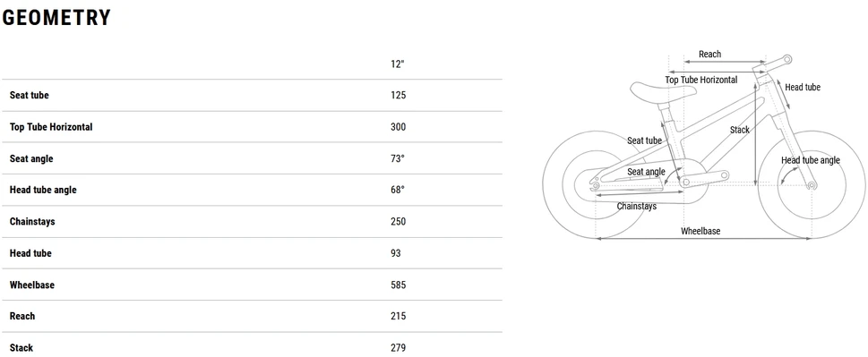868x357 pixels.
Task: Click the rear wheel of the bike diagram
Action: 597,184
